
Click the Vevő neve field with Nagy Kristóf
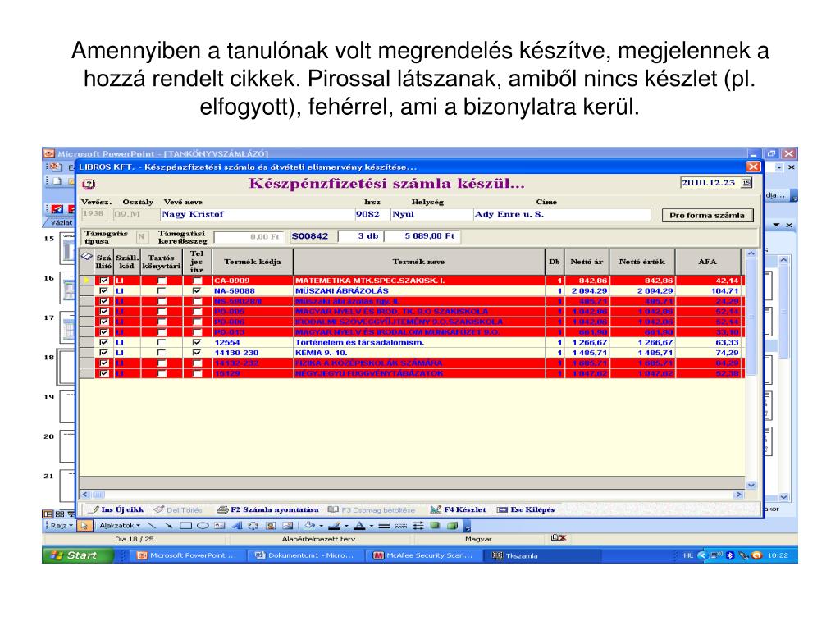pyautogui.click(x=257, y=214)
